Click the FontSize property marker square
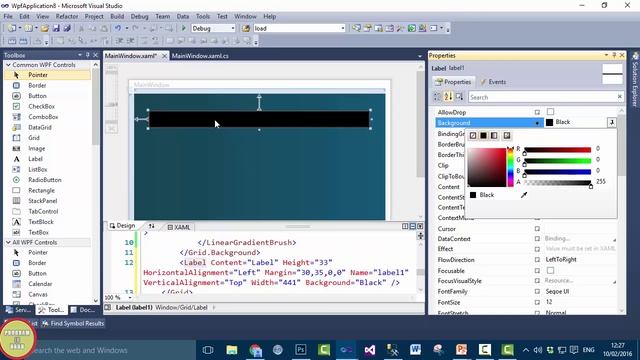This screenshot has width=640, height=360. (x=537, y=302)
